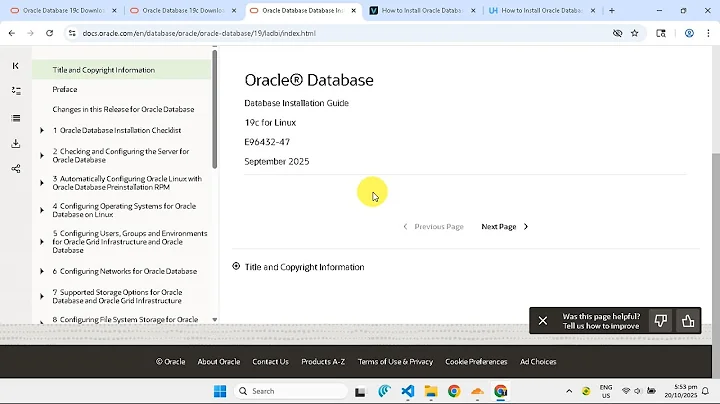This screenshot has height=404, width=720.
Task: Open Terms of Use & Privacy link
Action: [x=395, y=362]
